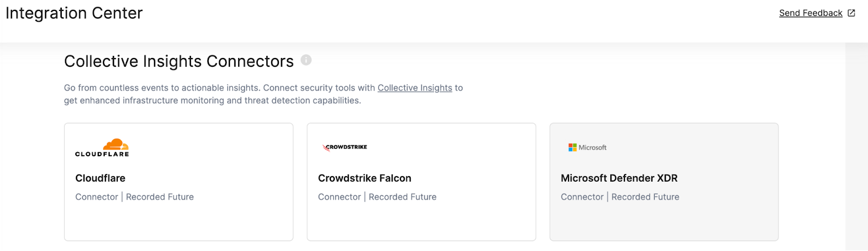Open the Send Feedback link
The width and height of the screenshot is (868, 251).
(x=810, y=13)
